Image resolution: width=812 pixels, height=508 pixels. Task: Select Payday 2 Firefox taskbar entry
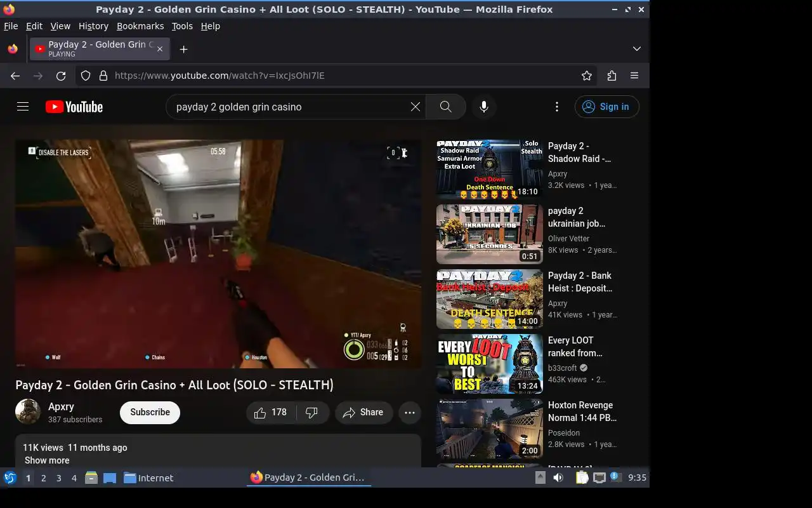pyautogui.click(x=308, y=478)
